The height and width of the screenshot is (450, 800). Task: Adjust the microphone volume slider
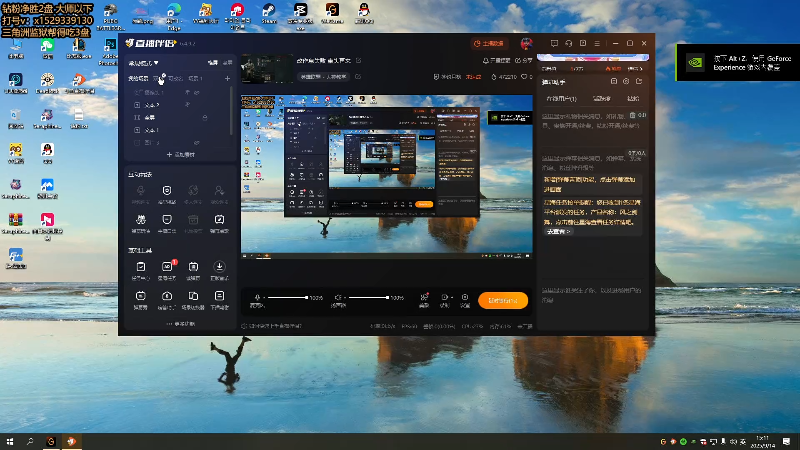[x=287, y=297]
